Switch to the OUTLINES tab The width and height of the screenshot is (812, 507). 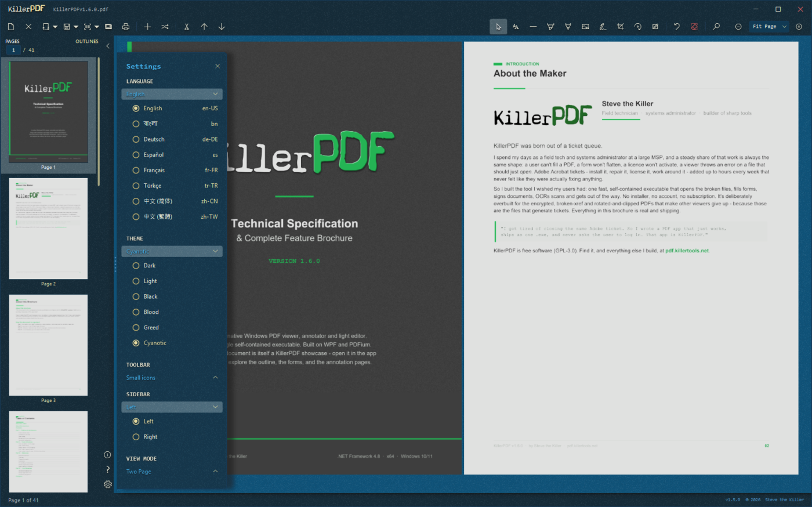coord(87,42)
